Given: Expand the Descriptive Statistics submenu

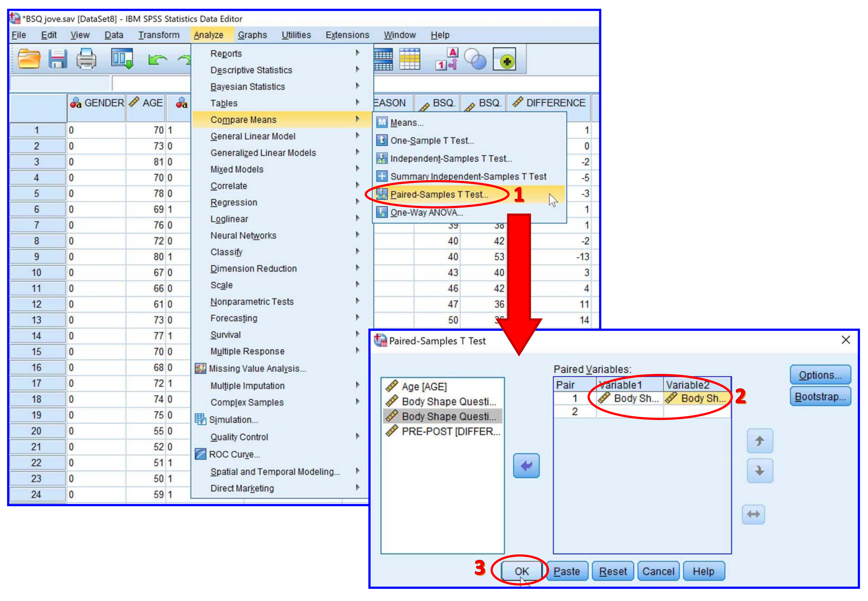Looking at the screenshot, I should tap(251, 70).
